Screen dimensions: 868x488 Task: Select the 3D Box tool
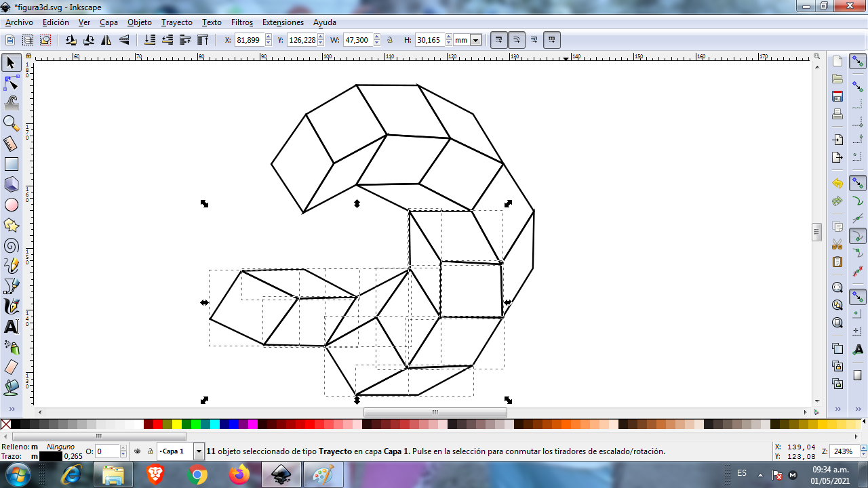click(x=11, y=184)
